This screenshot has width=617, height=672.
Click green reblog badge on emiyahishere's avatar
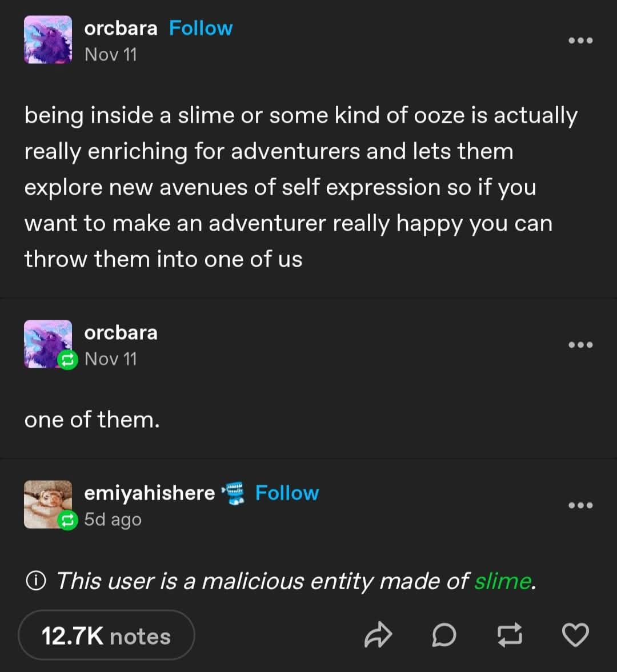[68, 520]
